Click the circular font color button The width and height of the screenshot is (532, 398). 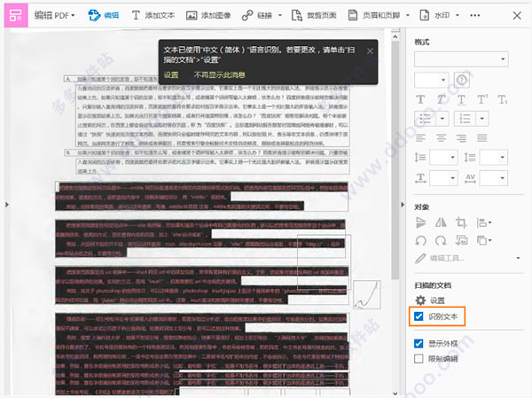pos(461,80)
